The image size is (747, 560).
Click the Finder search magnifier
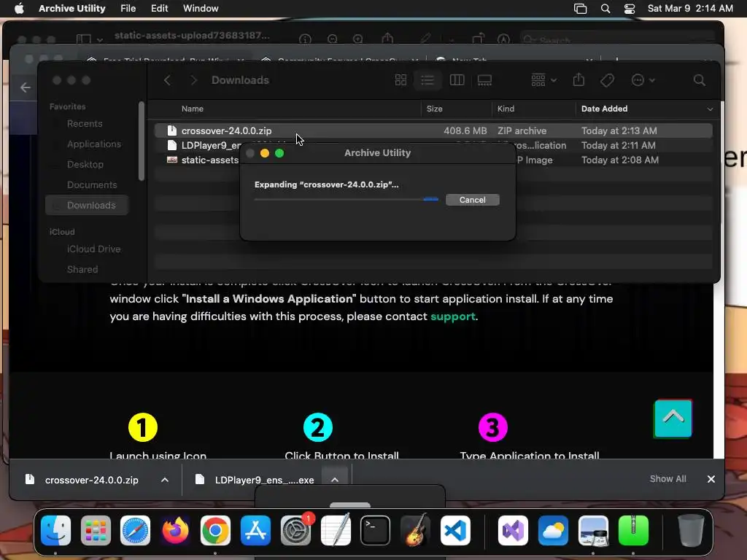pyautogui.click(x=699, y=80)
